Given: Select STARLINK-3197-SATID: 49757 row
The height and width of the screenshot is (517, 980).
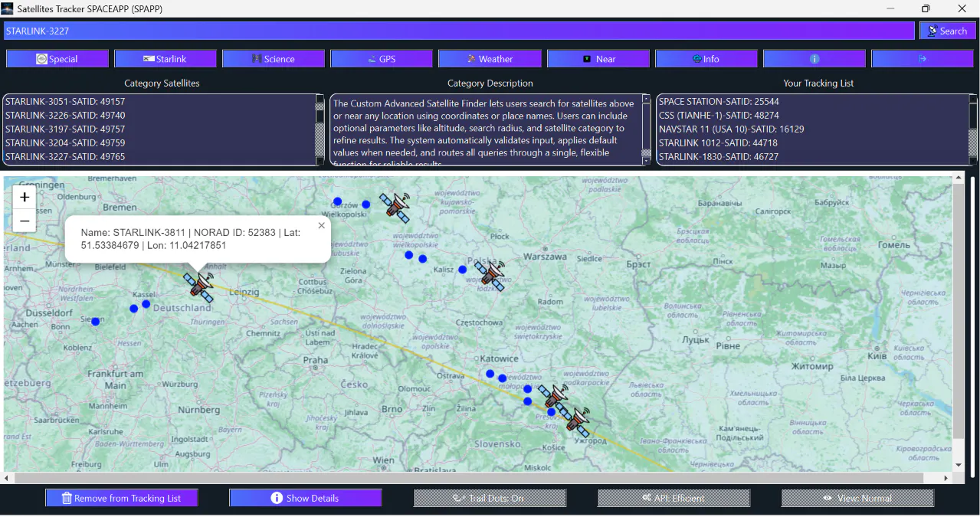Looking at the screenshot, I should 159,129.
